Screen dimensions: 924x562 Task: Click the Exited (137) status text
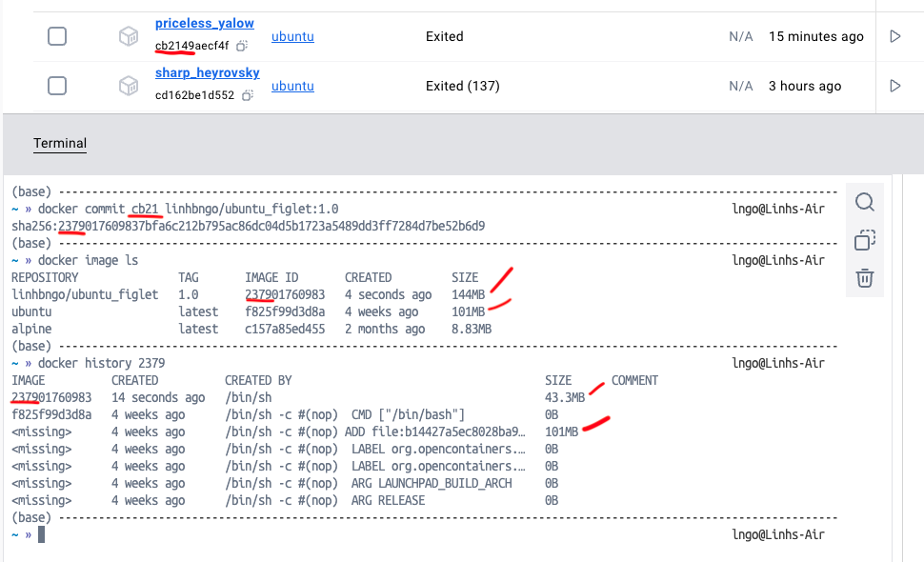(x=462, y=86)
